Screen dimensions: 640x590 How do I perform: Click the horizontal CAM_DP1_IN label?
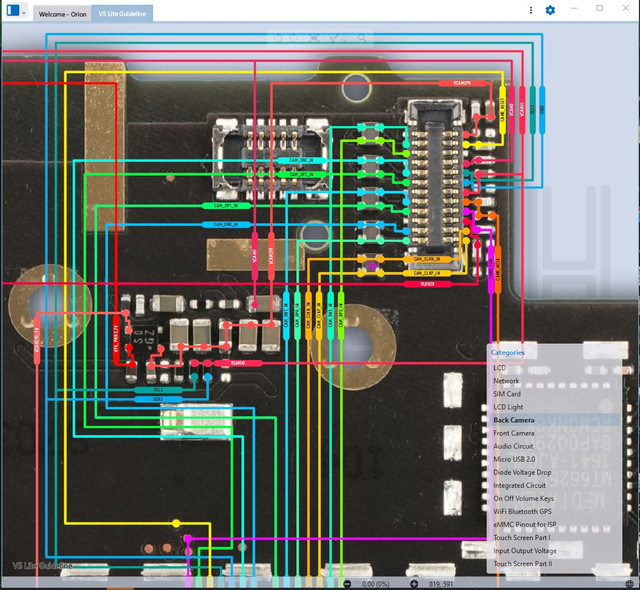(226, 206)
